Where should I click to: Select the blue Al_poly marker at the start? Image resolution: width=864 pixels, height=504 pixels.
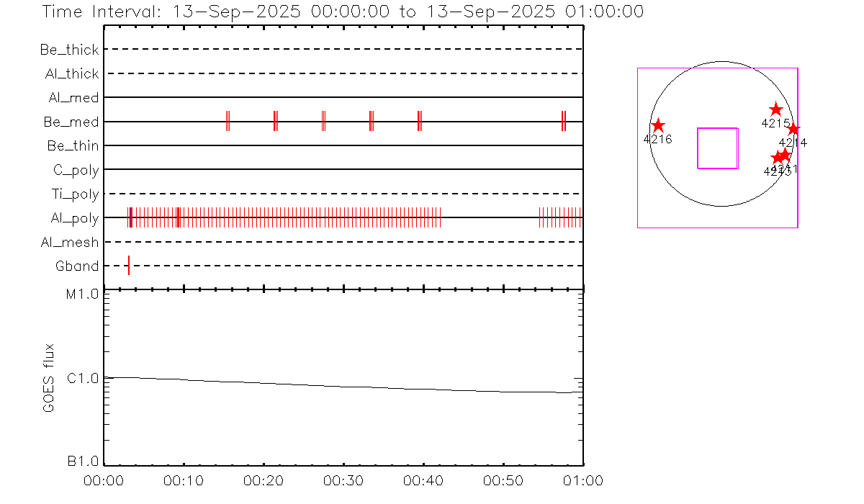tap(129, 217)
